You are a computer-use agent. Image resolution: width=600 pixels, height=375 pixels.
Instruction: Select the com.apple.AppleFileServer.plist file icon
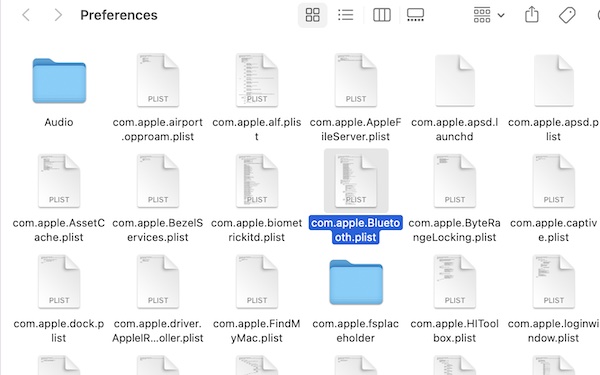click(355, 80)
